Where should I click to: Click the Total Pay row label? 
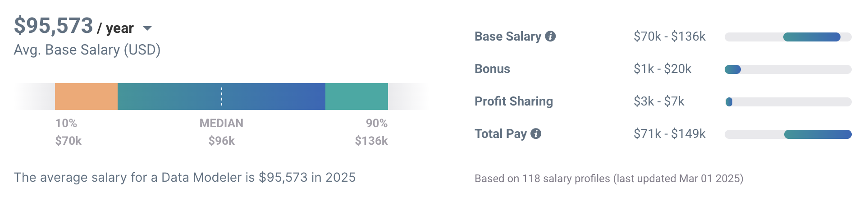(500, 134)
